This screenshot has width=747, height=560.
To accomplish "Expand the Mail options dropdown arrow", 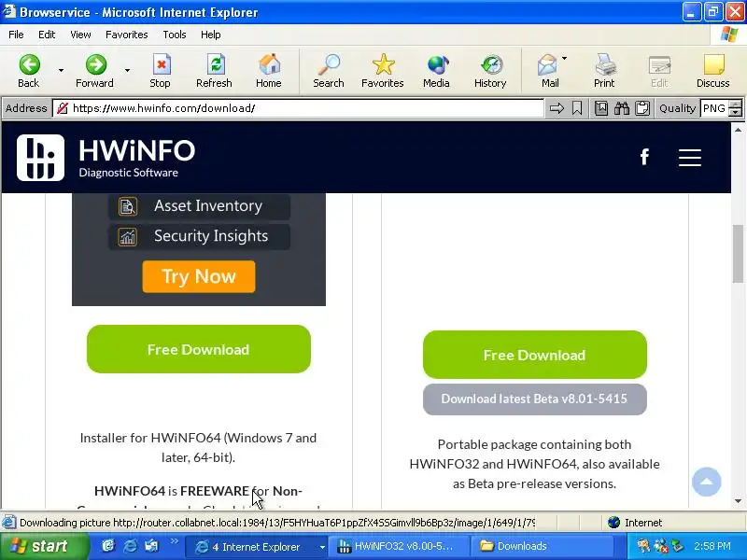I will click(565, 59).
